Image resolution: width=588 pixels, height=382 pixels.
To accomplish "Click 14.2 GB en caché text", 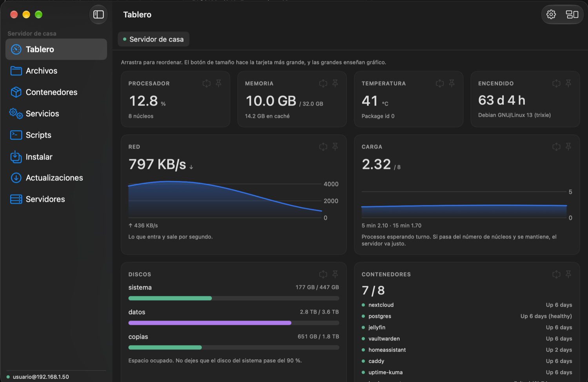I will (x=267, y=116).
